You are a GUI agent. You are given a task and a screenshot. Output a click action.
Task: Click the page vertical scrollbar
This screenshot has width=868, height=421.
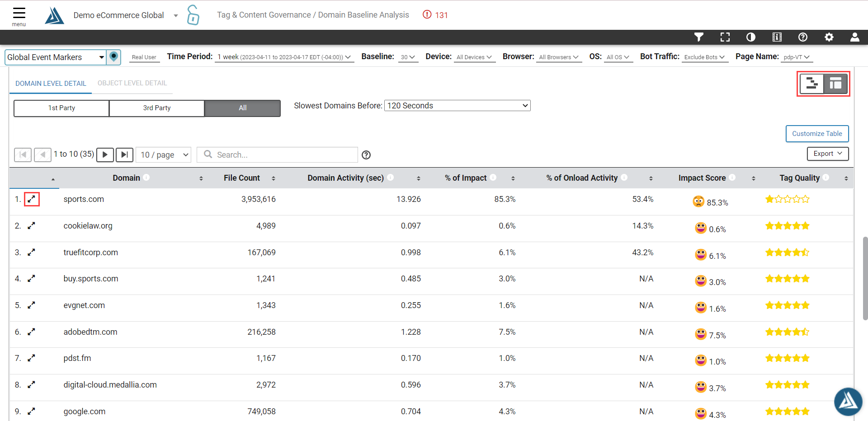click(865, 278)
